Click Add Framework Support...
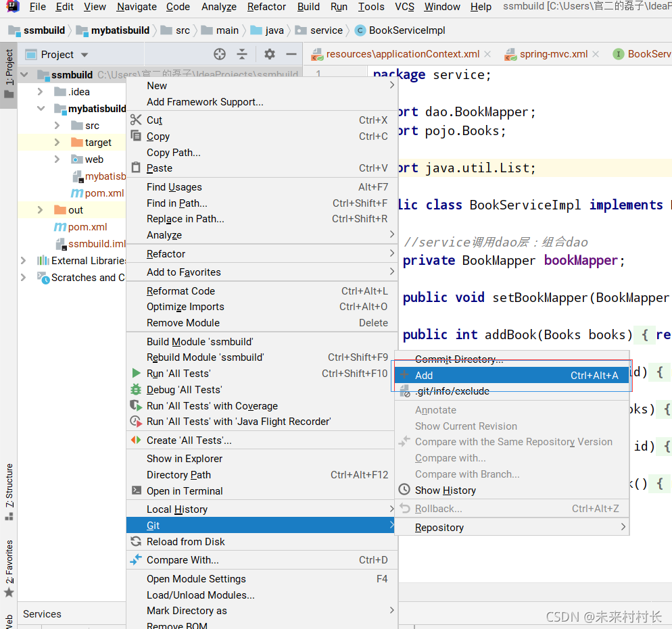672x629 pixels. click(262, 101)
